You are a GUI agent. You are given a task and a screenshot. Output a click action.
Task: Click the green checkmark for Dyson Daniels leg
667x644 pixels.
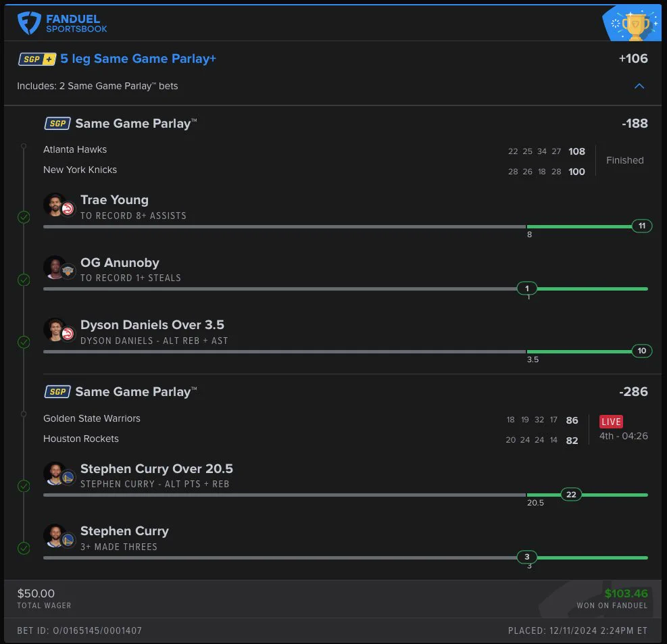pos(24,342)
